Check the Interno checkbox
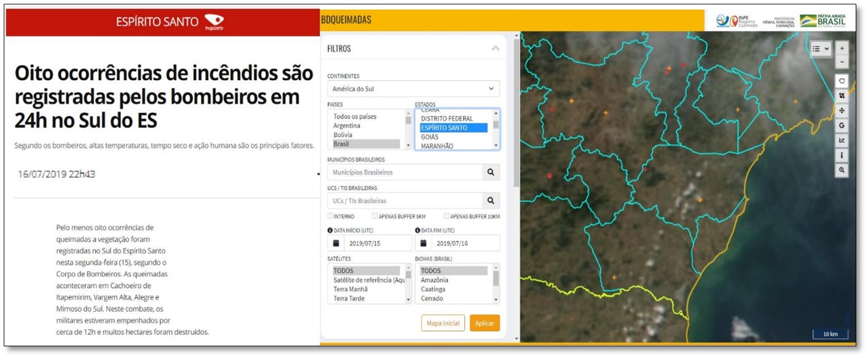The height and width of the screenshot is (358, 868). coord(330,216)
